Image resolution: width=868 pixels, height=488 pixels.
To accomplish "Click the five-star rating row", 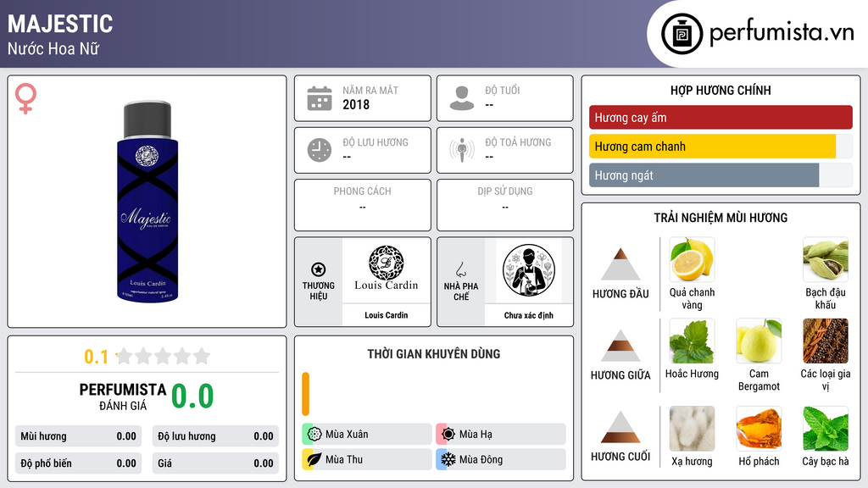I will click(x=163, y=356).
